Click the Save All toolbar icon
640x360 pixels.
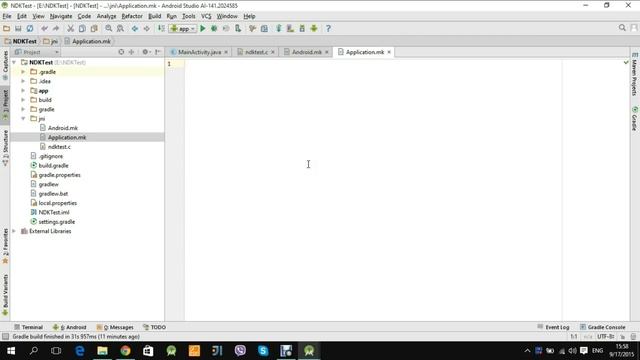point(18,29)
